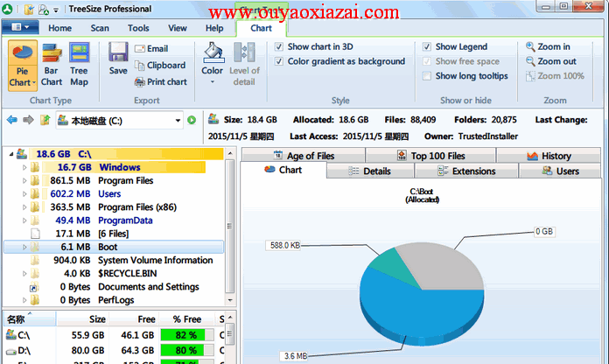The width and height of the screenshot is (609, 364).
Task: Save the chart with floppy icon
Action: point(118,59)
